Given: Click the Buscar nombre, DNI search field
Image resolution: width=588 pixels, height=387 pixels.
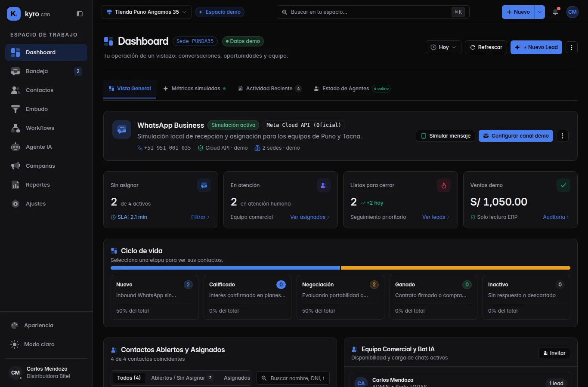Looking at the screenshot, I should pos(293,378).
